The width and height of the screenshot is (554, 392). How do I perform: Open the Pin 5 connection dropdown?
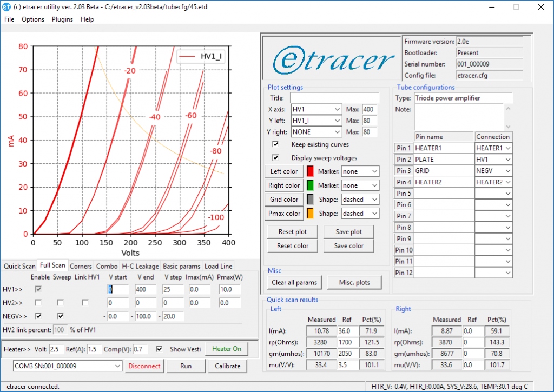click(x=493, y=193)
